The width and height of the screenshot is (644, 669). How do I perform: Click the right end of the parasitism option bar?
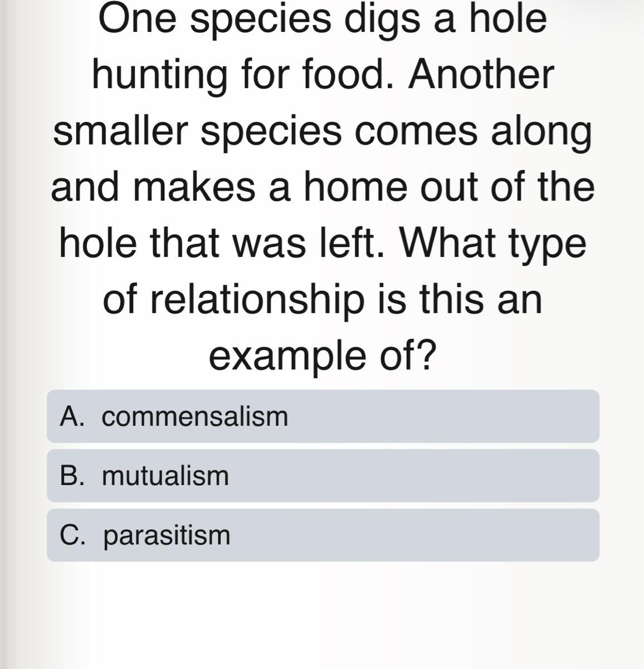[579, 535]
